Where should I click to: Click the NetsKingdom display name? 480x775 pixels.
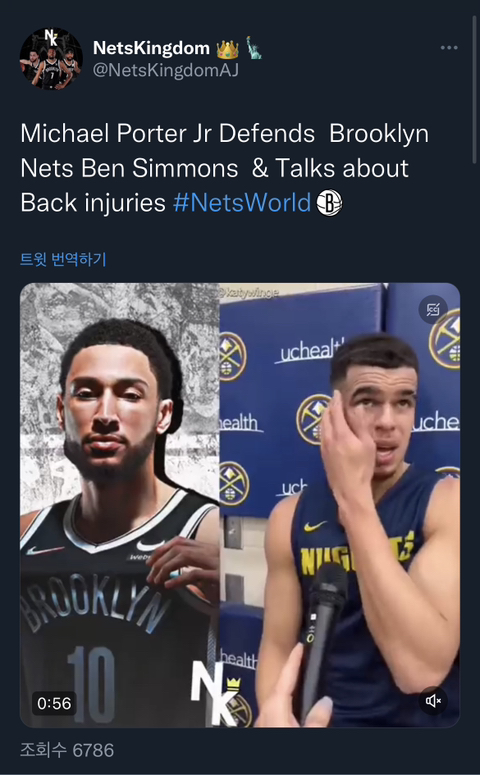151,48
